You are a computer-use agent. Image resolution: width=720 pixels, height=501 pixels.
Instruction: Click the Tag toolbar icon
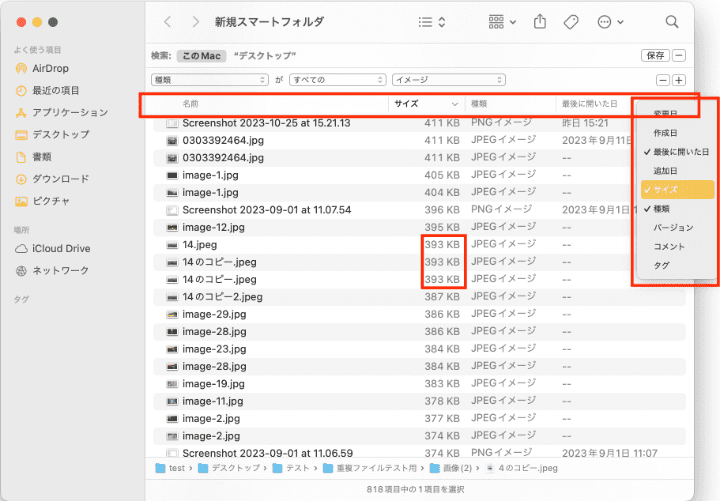tap(571, 21)
